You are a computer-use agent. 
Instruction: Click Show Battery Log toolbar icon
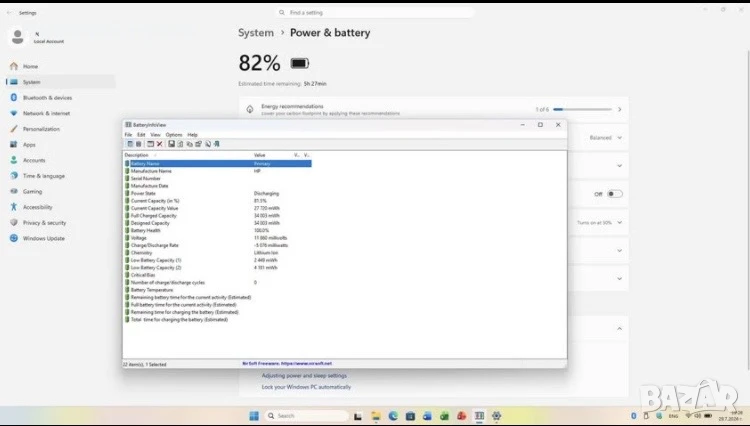click(139, 144)
